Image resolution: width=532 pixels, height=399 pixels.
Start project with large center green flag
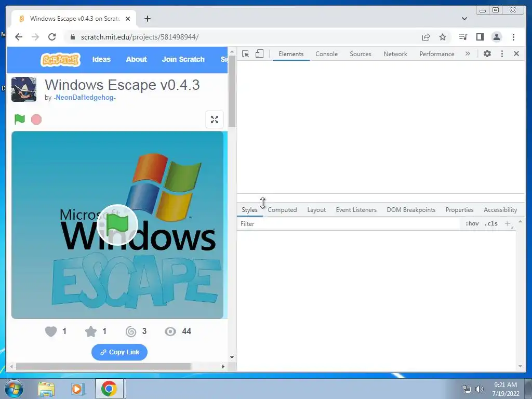pyautogui.click(x=117, y=225)
